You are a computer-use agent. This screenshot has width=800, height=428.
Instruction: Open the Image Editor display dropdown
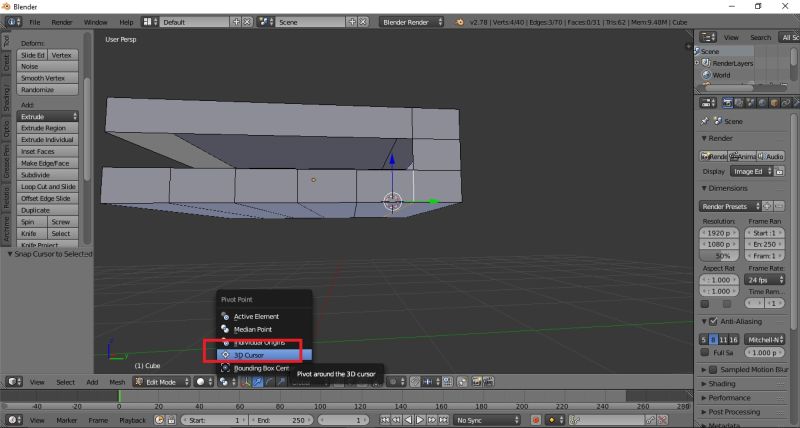coord(752,171)
